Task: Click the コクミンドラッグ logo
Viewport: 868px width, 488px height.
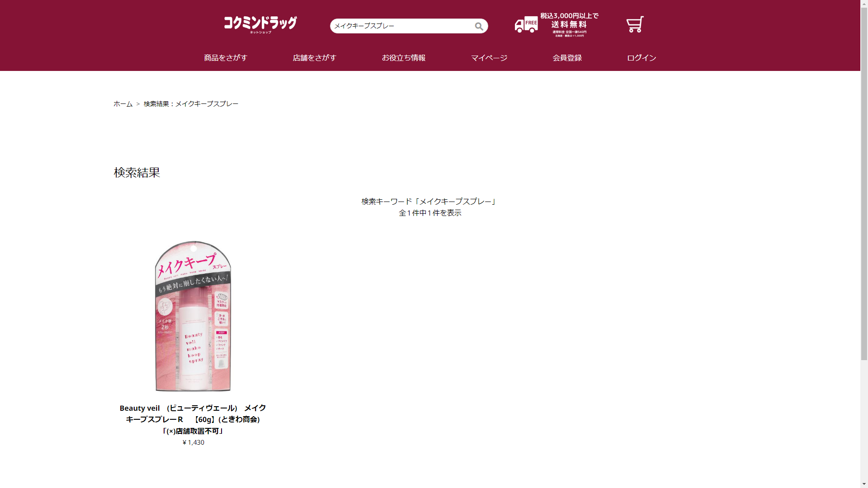Action: 260,24
